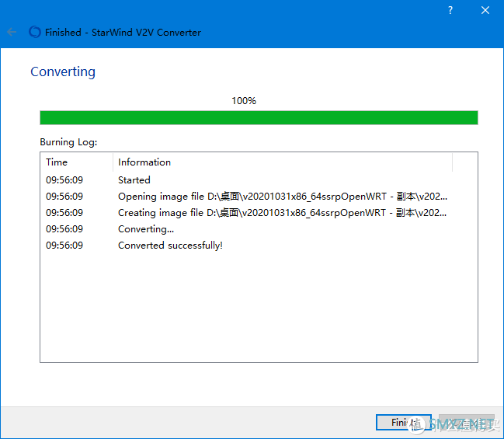Click the window title "Finished - StarWind V2V Converter"
504x439 pixels.
[x=123, y=32]
